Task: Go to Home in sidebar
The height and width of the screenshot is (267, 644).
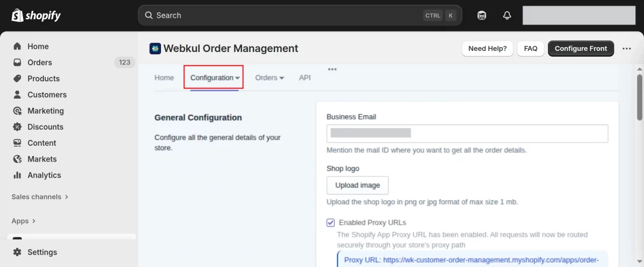Action: coord(38,47)
